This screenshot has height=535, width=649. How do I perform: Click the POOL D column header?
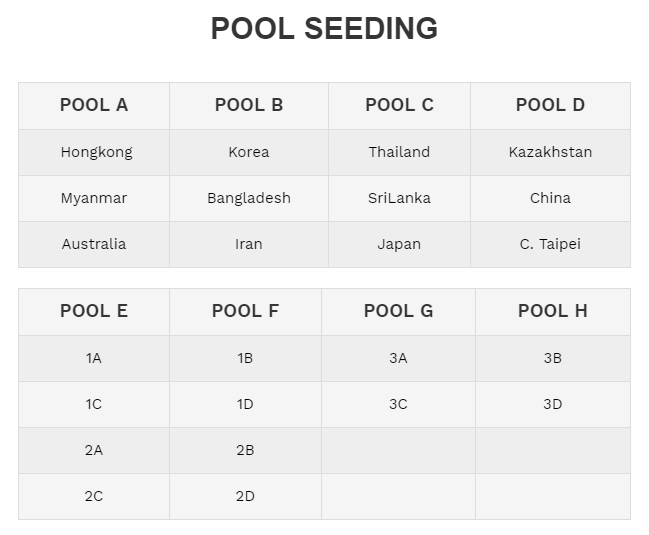tap(550, 106)
